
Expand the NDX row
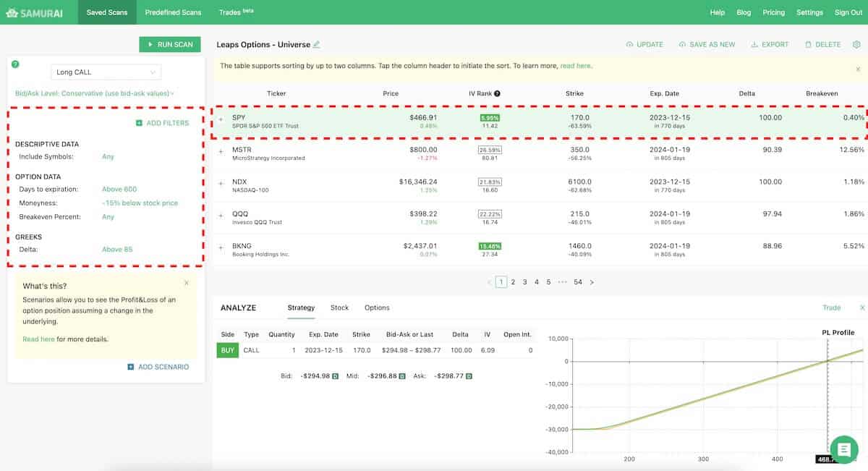221,183
